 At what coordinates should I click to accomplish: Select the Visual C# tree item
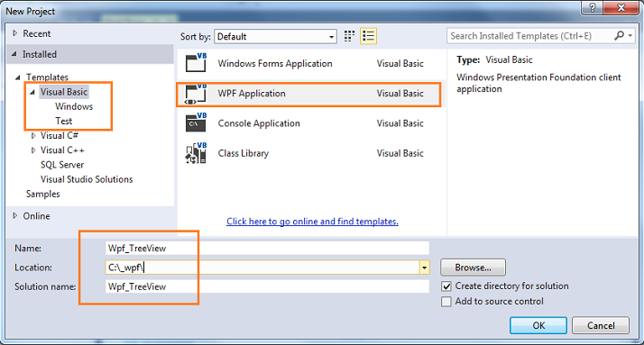pos(60,135)
